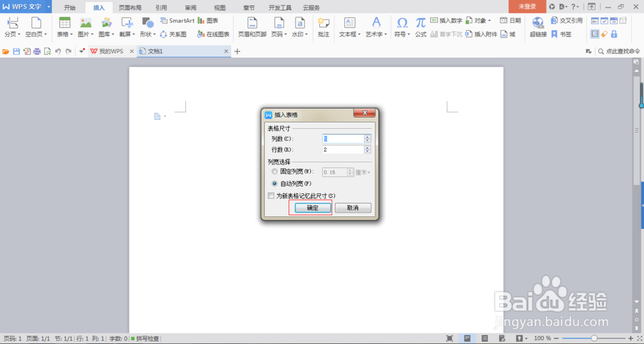Switch to the 审阅 review tab
The height and width of the screenshot is (344, 644).
[191, 7]
